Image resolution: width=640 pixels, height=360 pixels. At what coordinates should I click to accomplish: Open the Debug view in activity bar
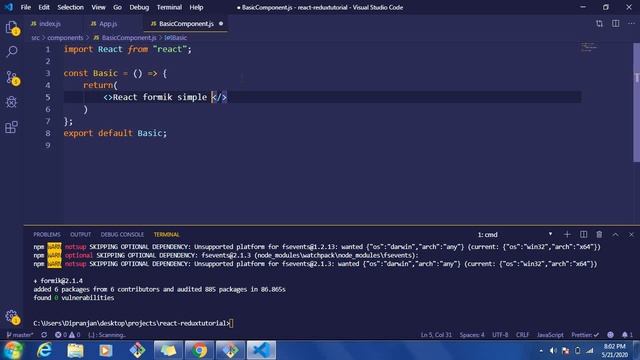point(12,102)
